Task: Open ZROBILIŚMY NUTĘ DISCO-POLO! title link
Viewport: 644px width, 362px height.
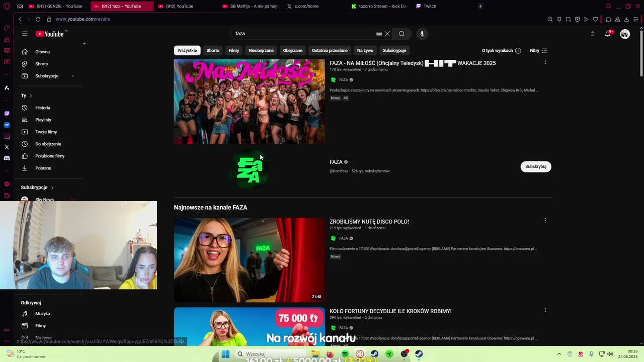Action: (369, 222)
